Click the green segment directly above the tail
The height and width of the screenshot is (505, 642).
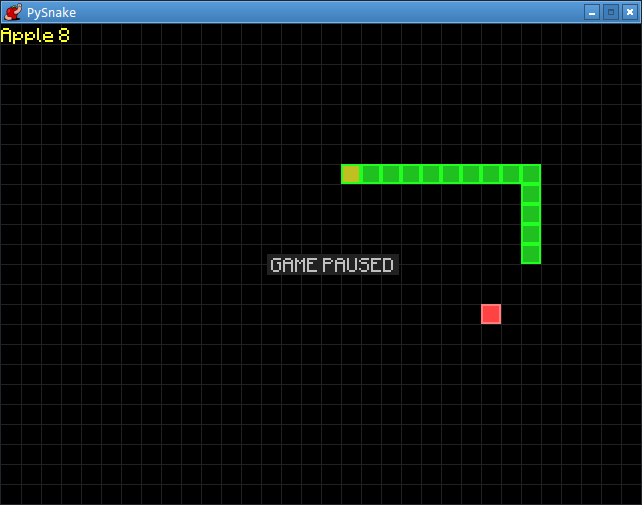click(x=531, y=234)
